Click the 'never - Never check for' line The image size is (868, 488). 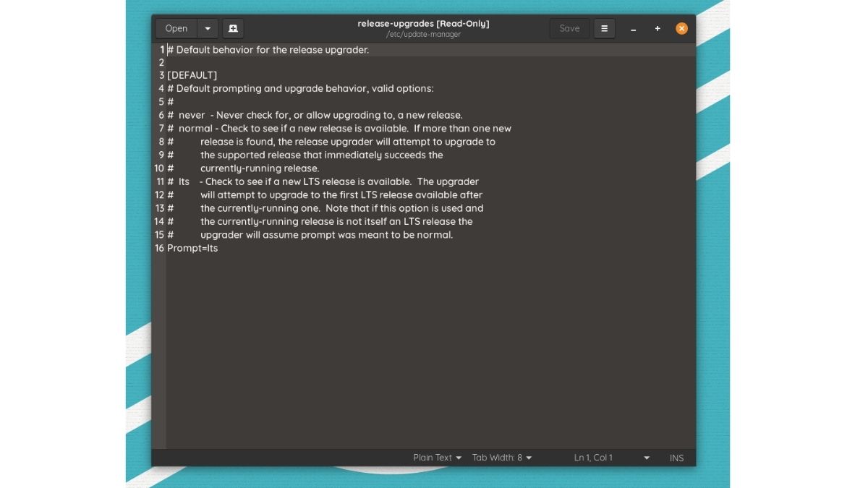pyautogui.click(x=315, y=115)
